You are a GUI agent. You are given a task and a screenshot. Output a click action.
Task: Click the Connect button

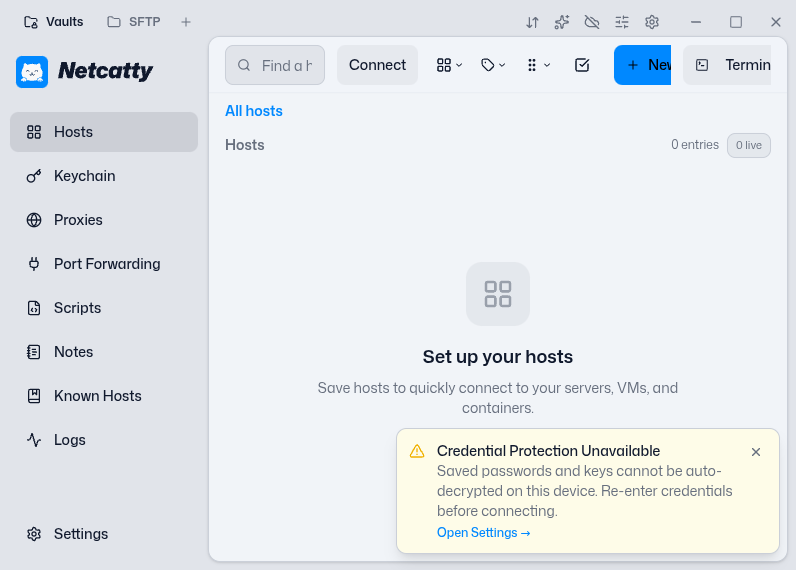[x=377, y=65]
